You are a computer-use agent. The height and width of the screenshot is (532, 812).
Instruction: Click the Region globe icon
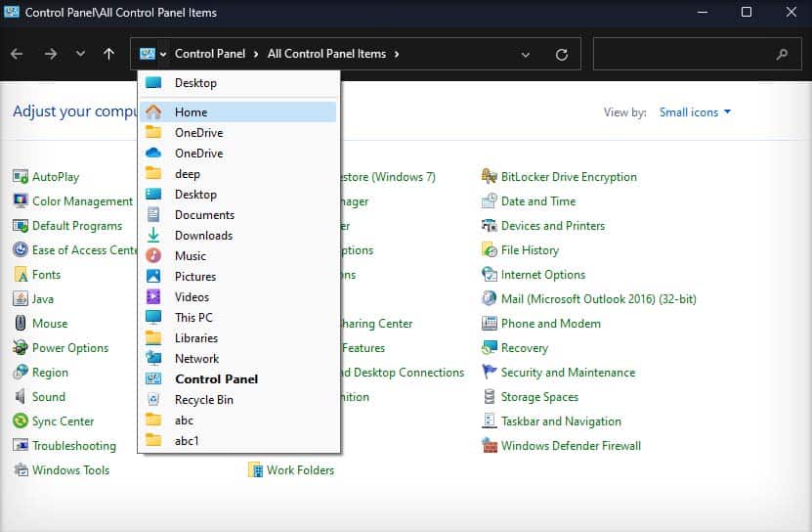(x=21, y=372)
